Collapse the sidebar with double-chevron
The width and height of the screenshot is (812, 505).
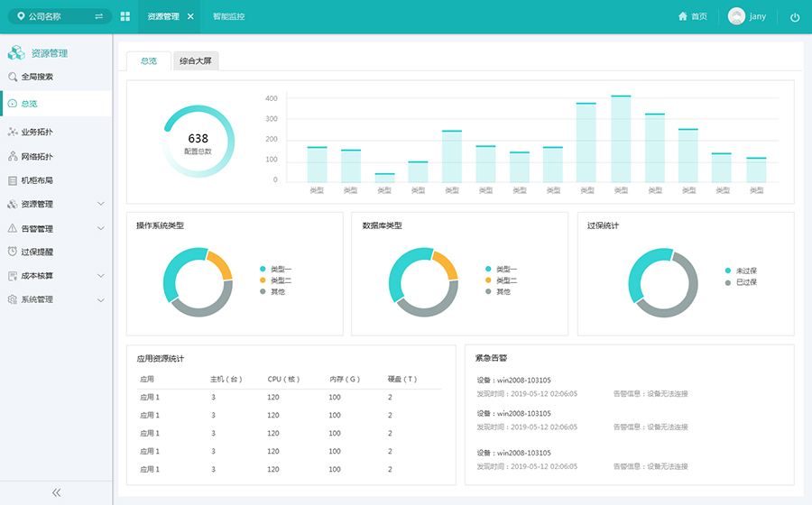[x=56, y=492]
